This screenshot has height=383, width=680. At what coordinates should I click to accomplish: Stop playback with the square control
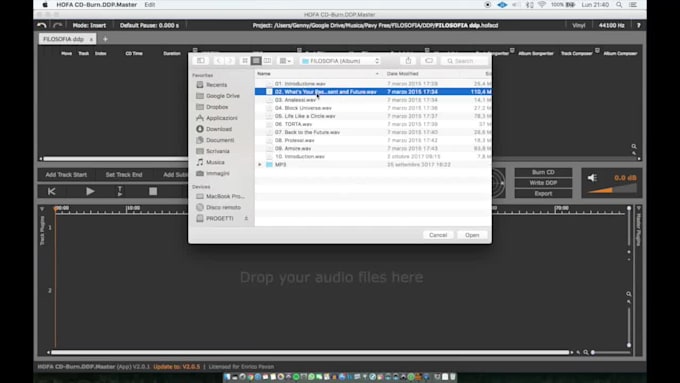point(153,191)
